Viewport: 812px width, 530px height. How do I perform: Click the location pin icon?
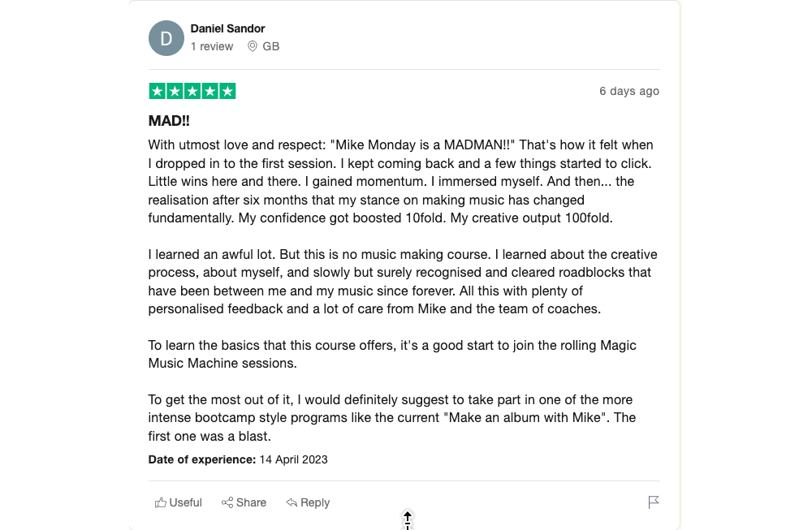point(253,47)
